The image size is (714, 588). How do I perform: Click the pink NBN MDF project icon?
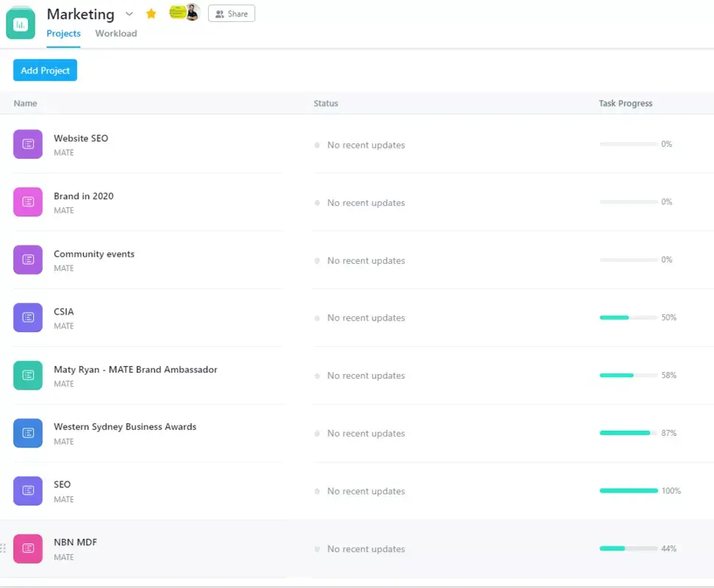point(27,548)
